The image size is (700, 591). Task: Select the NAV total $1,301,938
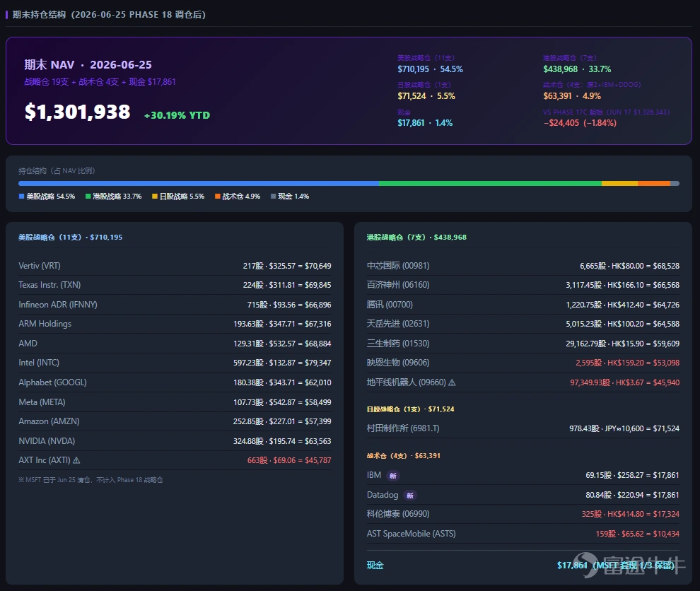click(77, 112)
